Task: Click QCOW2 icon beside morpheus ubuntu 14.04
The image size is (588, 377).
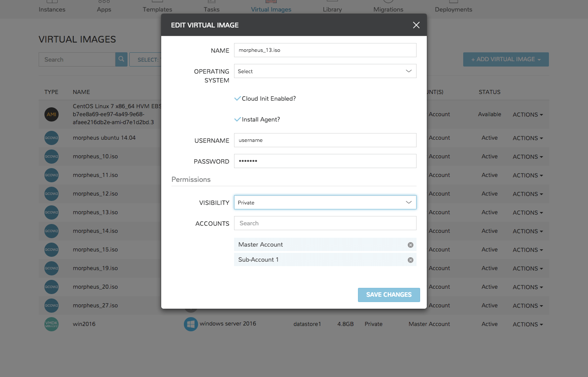Action: [x=52, y=138]
